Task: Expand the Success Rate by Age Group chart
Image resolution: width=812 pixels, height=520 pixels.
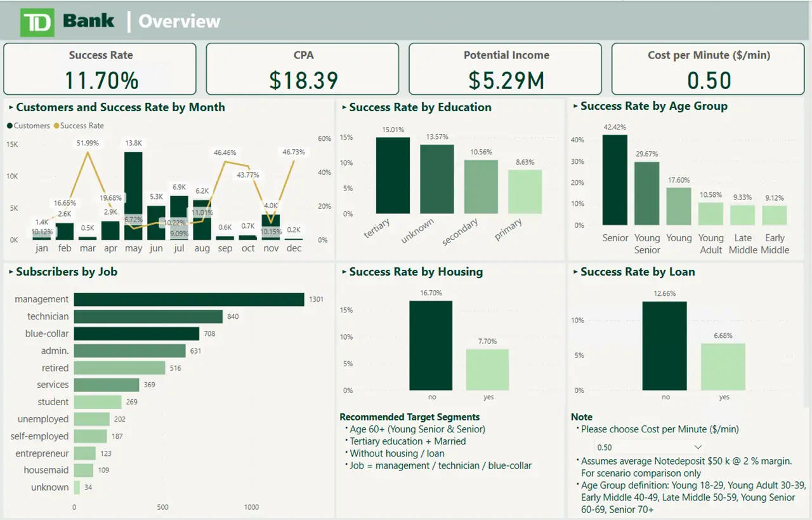Action: pyautogui.click(x=575, y=106)
